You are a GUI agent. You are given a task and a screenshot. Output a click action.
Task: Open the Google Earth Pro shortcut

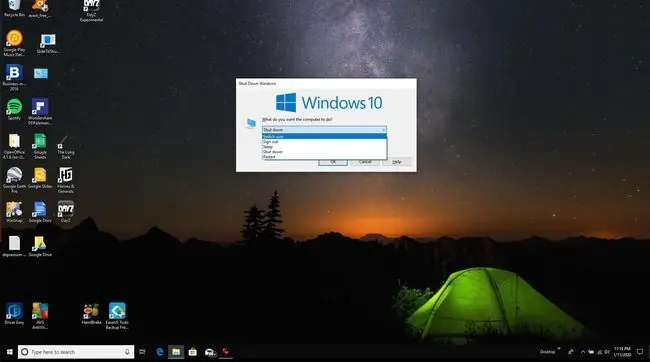[14, 180]
